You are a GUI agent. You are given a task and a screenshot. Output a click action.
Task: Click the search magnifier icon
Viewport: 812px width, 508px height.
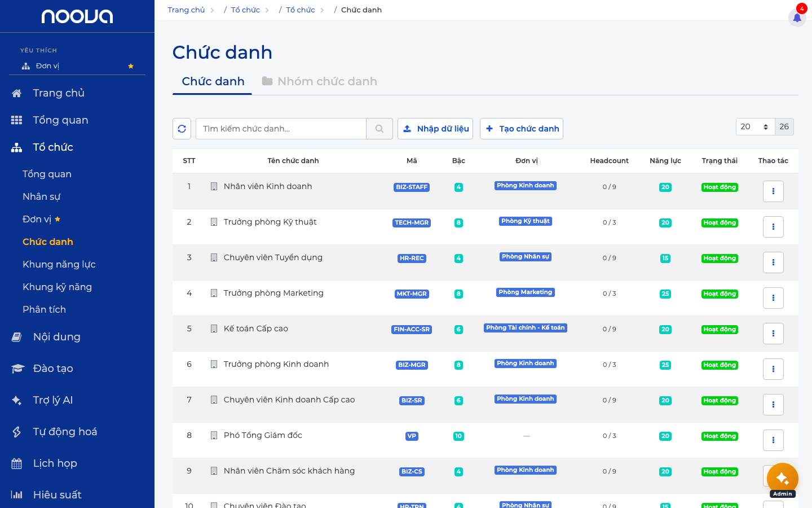point(379,129)
